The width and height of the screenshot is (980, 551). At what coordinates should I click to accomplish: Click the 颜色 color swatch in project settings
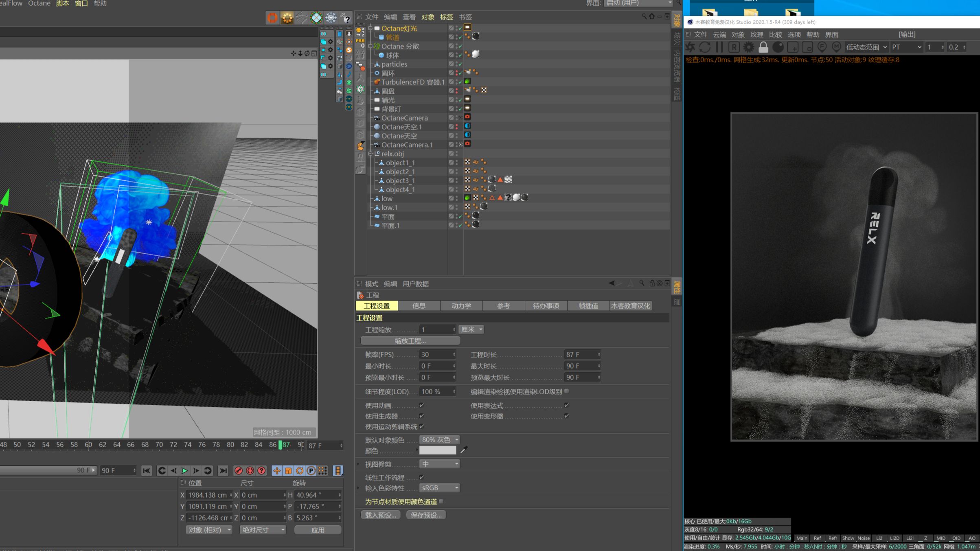[438, 450]
